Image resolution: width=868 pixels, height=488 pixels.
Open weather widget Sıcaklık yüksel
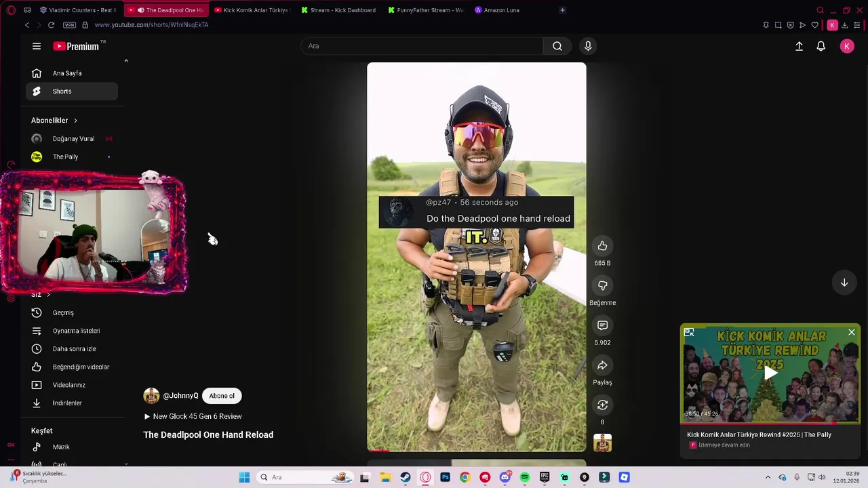coord(39,477)
